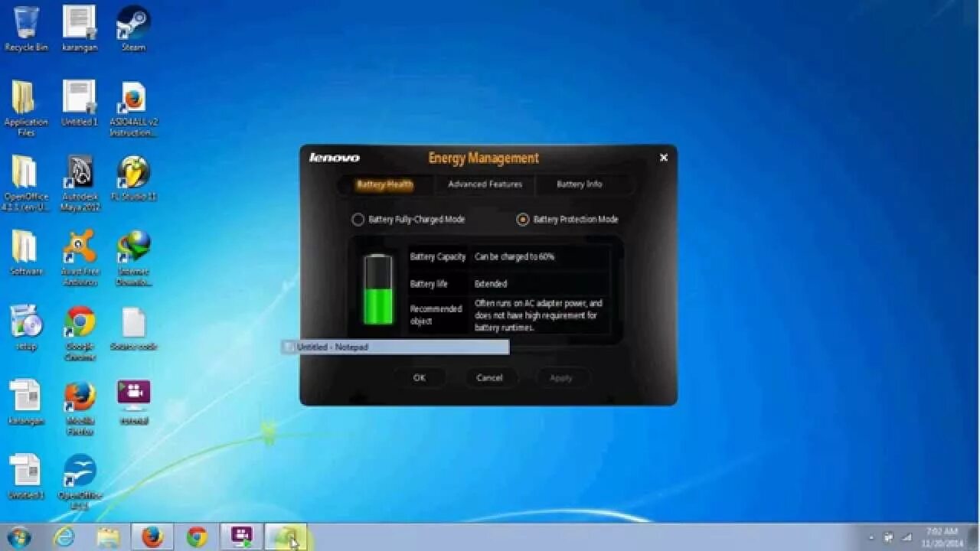Open Windows Explorer from the taskbar

[108, 537]
